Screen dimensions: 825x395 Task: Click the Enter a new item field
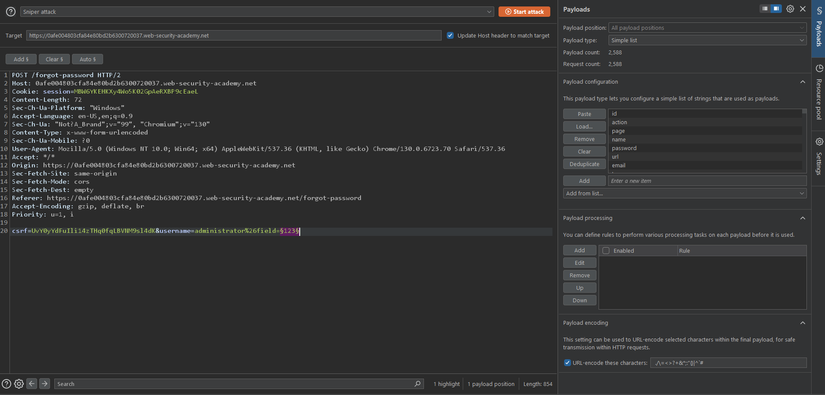click(x=707, y=180)
